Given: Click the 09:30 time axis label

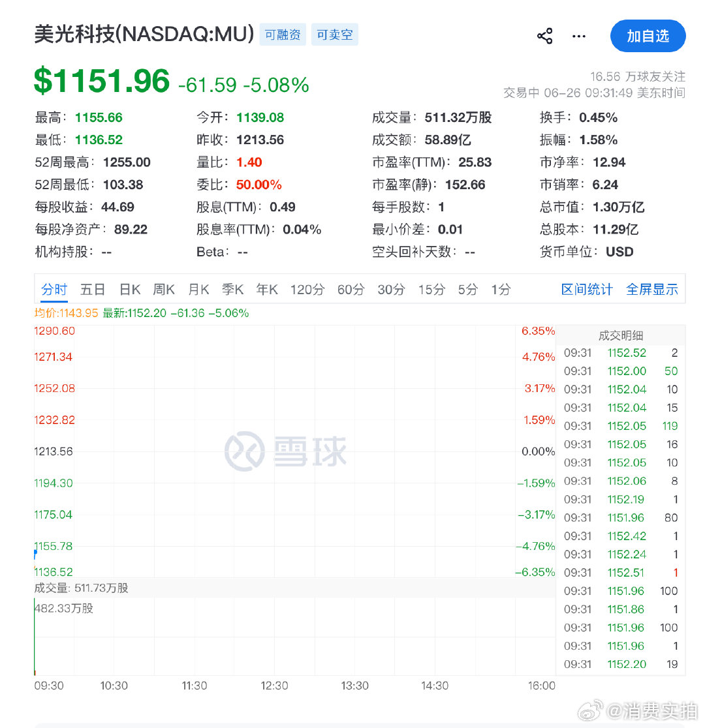Looking at the screenshot, I should [x=48, y=686].
